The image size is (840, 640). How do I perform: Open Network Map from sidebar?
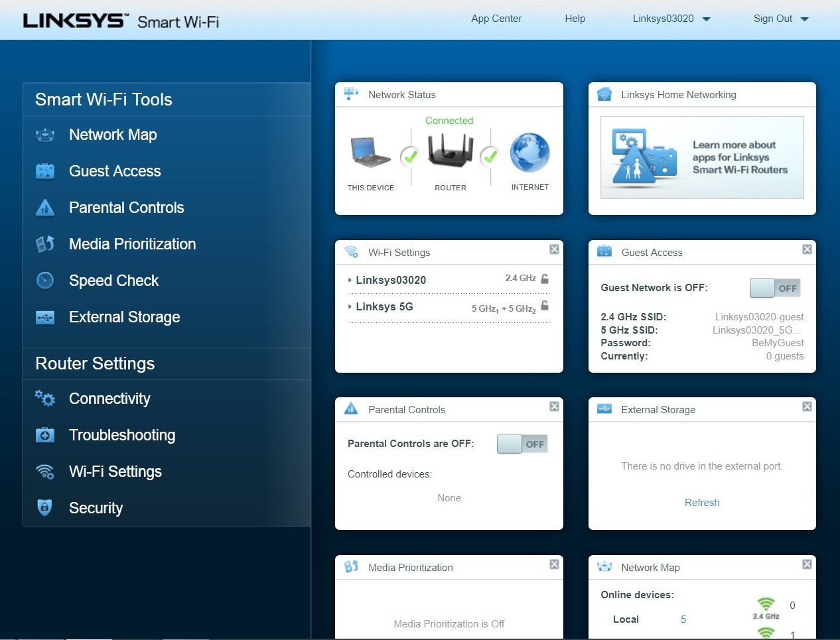[113, 135]
